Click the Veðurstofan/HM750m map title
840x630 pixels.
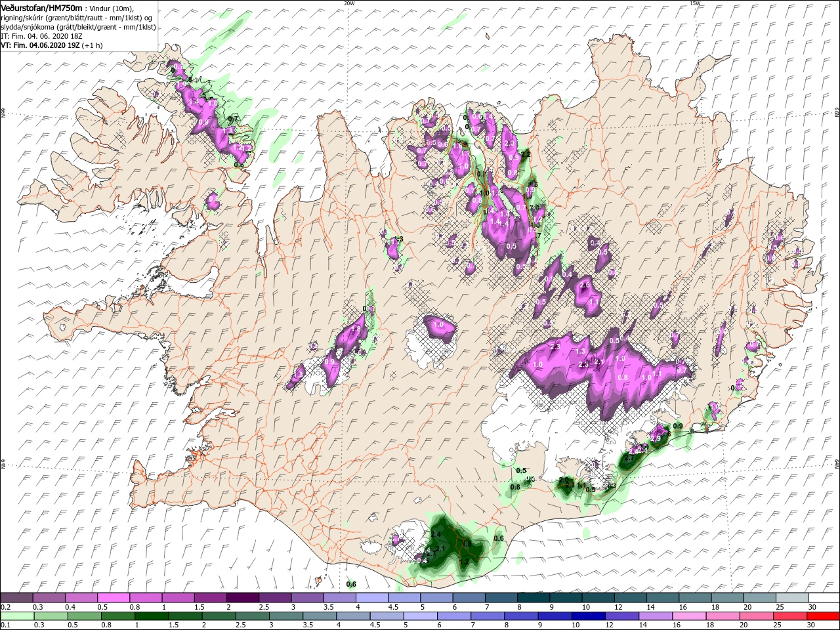(41, 7)
